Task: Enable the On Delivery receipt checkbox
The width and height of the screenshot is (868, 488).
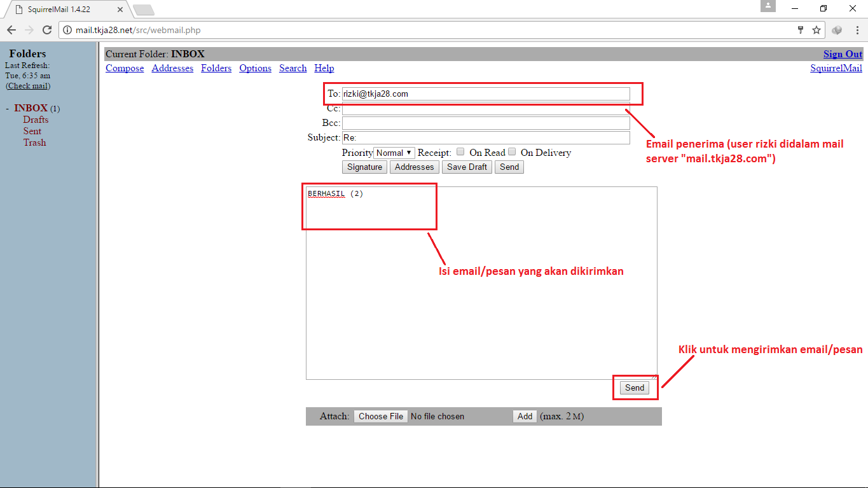Action: tap(512, 151)
